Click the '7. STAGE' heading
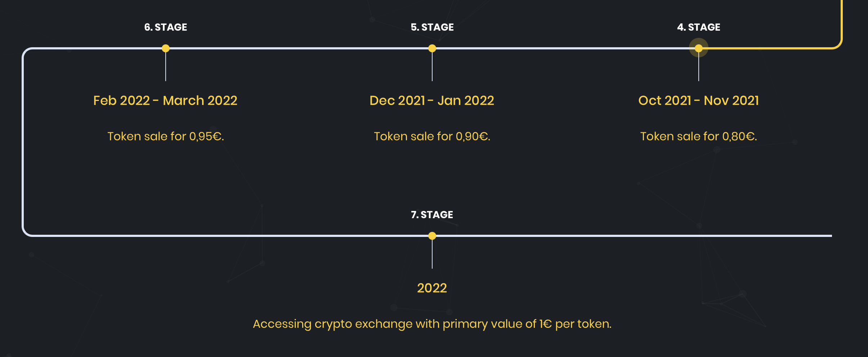The height and width of the screenshot is (357, 868). [x=432, y=215]
